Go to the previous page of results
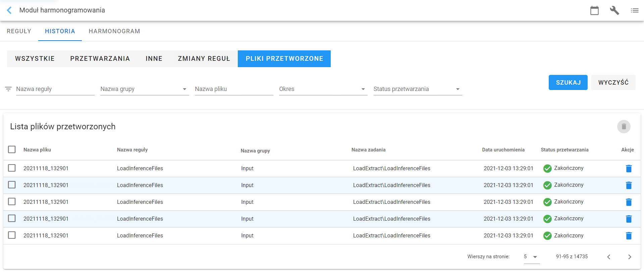 pos(609,257)
